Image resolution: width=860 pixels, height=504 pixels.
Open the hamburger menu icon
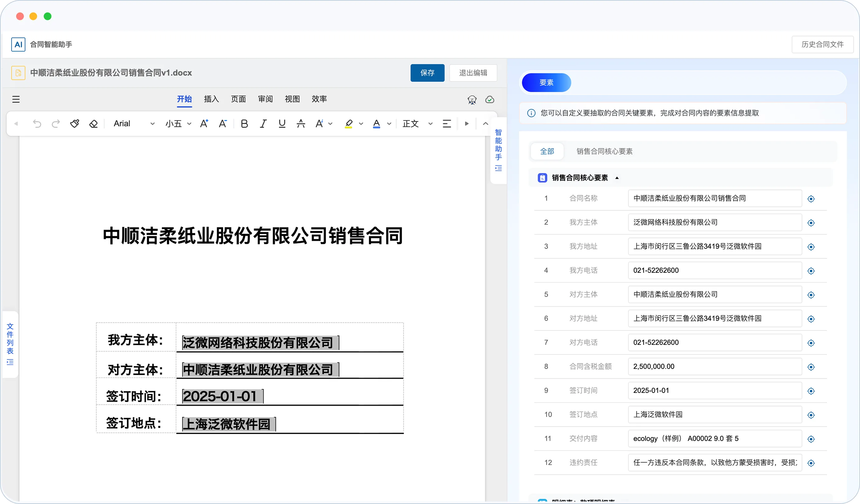pos(16,99)
